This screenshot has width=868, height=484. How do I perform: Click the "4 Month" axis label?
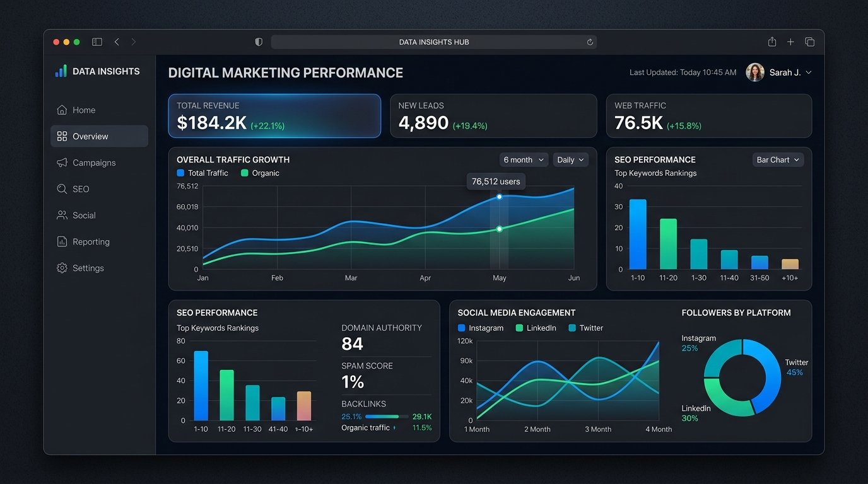point(659,429)
